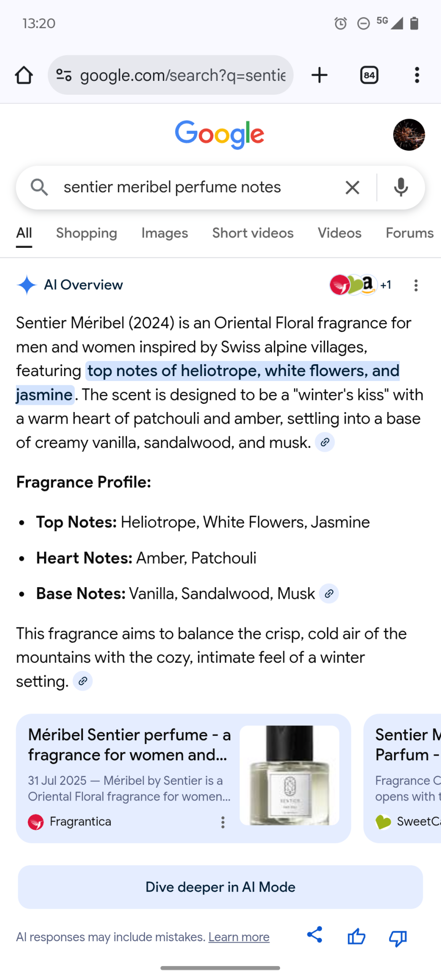Open the tab switcher showing 84 tabs
Screen dimensions: 441x980
[369, 75]
